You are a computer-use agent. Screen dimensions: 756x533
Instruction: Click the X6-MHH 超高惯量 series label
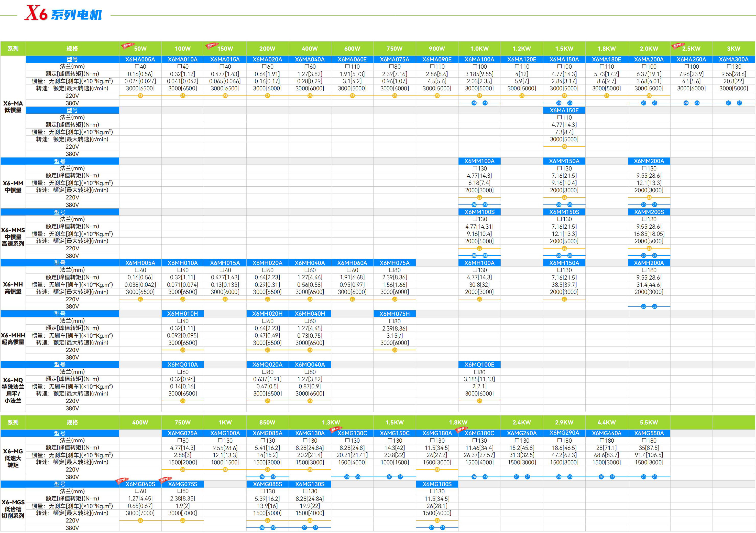point(13,339)
